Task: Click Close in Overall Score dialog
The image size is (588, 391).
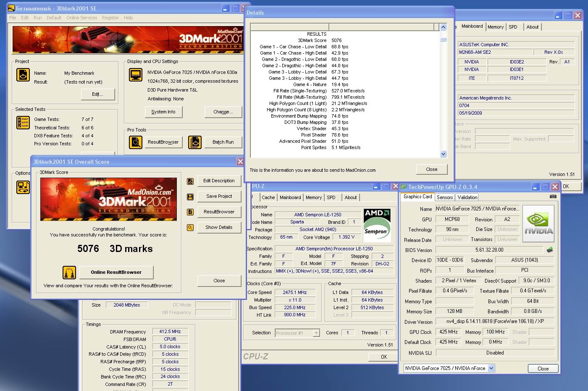Action: (x=219, y=281)
